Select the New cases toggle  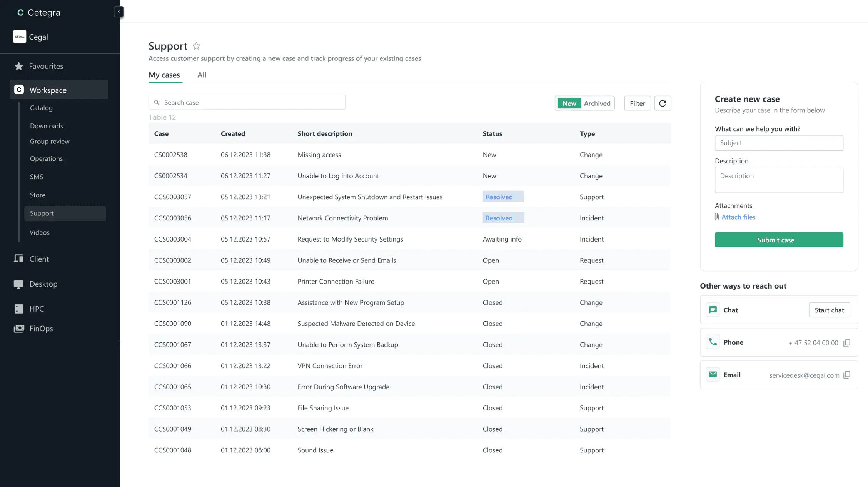point(569,103)
